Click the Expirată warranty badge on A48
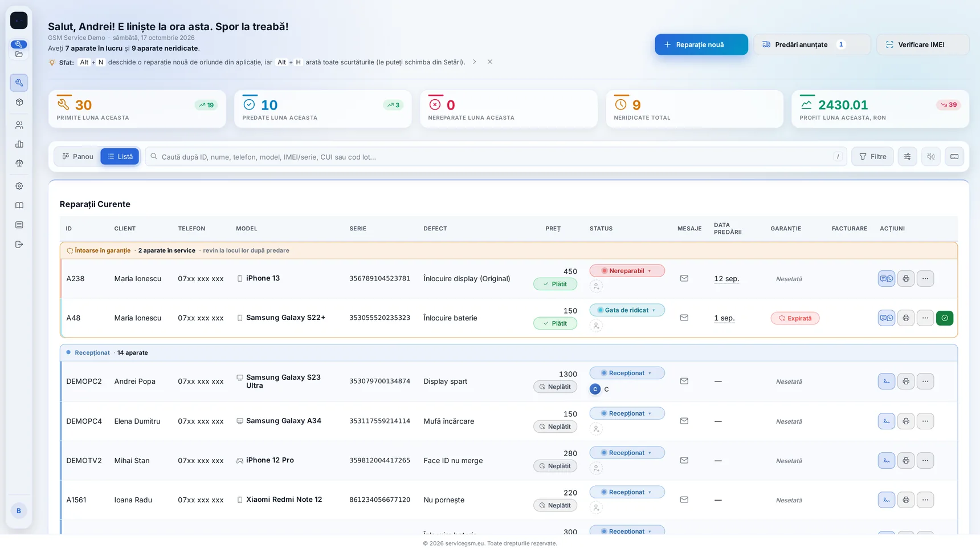 (795, 318)
